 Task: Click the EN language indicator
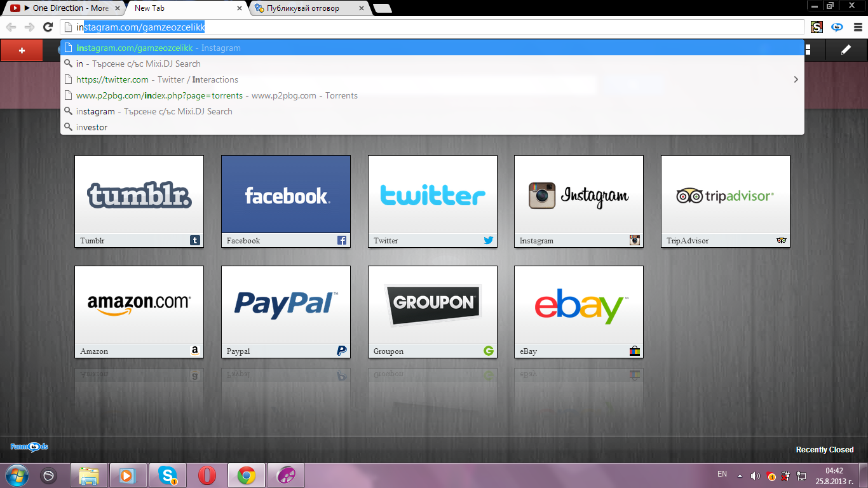point(722,474)
